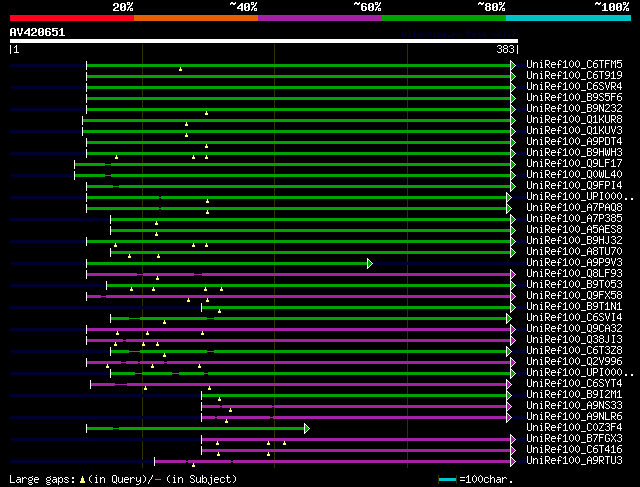Image resolution: width=640 pixels, height=487 pixels.
Task: Select the UniRef100_B7FGX3 entry
Action: tap(574, 439)
